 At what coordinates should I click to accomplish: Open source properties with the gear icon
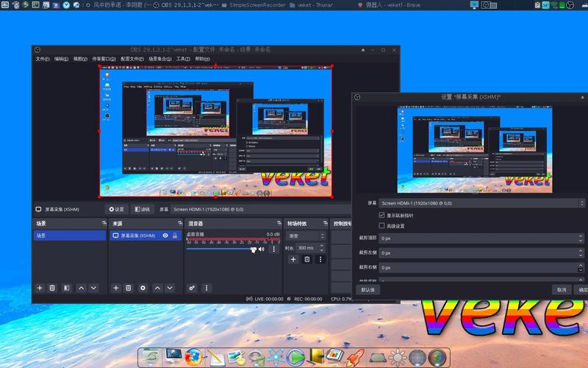click(x=143, y=288)
